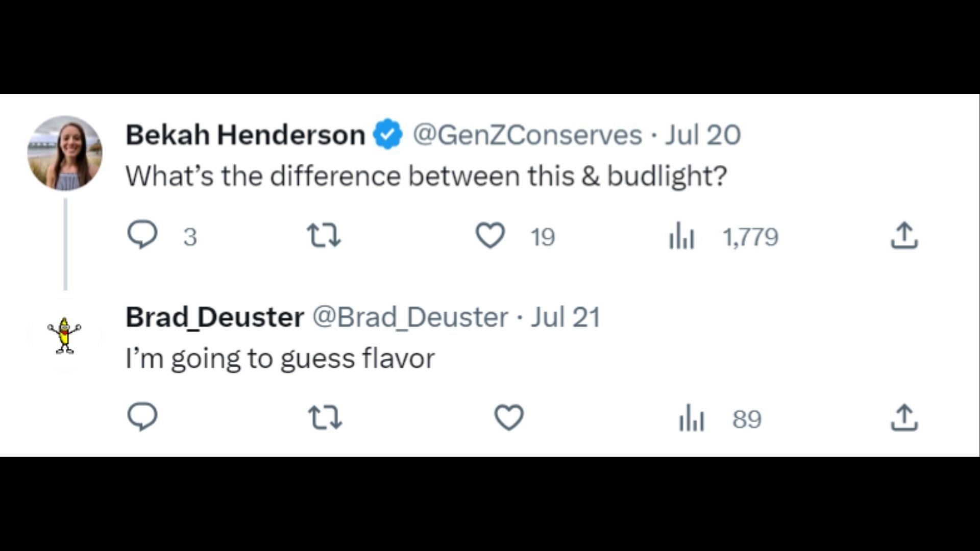Open the Jul 20 timestamp
The image size is (980, 551).
click(x=702, y=135)
